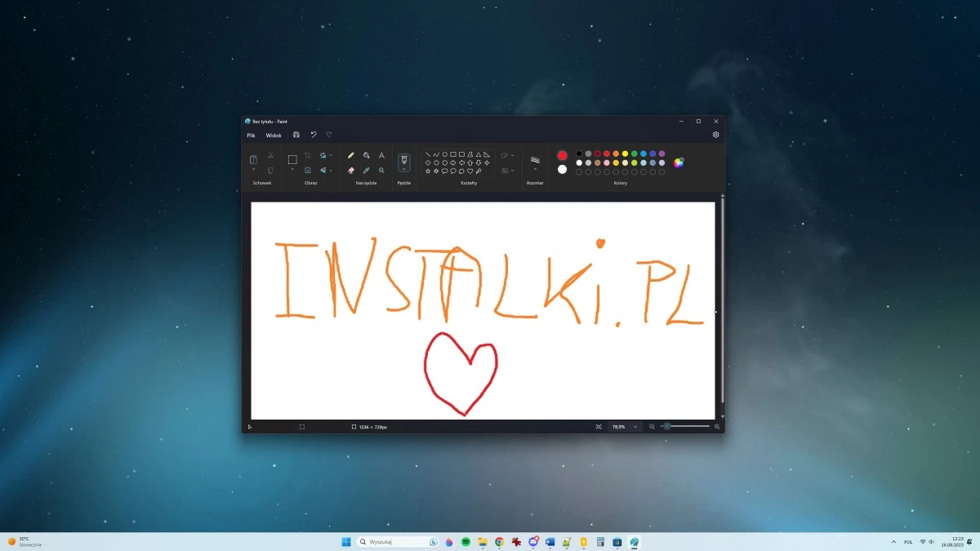980x551 pixels.
Task: Click the zoom percentage value in status bar
Action: (621, 426)
